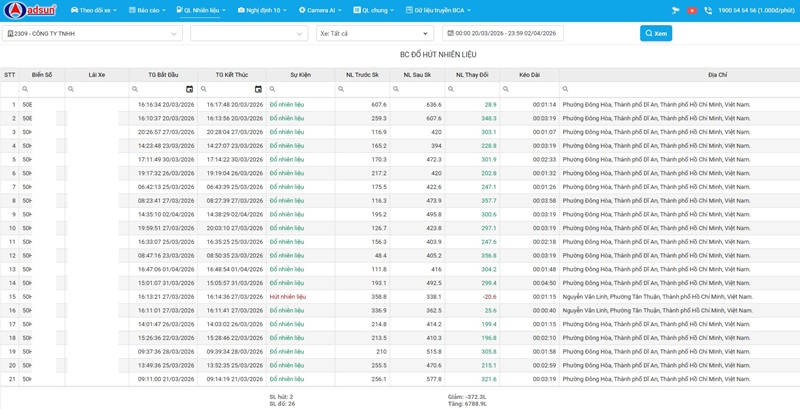Image resolution: width=800 pixels, height=409 pixels.
Task: Open calendar picker in TG Bắt Đầu filter
Action: coord(189,89)
